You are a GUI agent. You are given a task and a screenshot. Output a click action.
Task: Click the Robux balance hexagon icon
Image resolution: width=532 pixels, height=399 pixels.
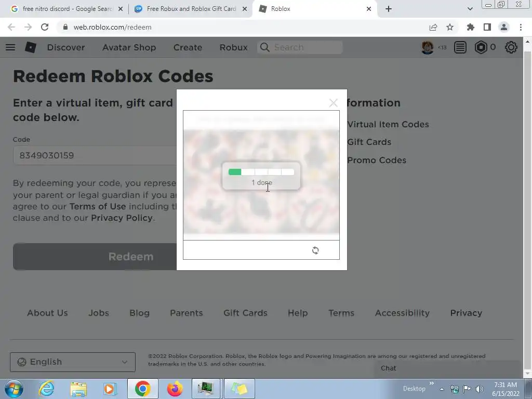(x=481, y=47)
